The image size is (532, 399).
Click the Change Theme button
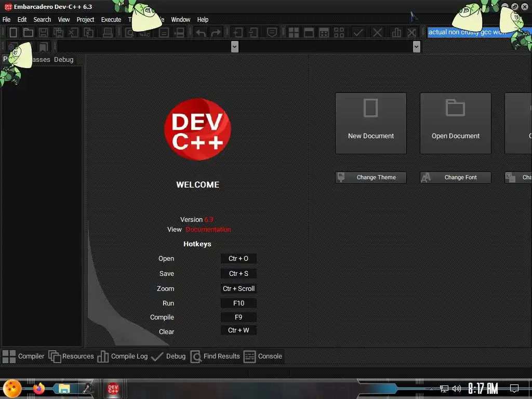pos(371,178)
